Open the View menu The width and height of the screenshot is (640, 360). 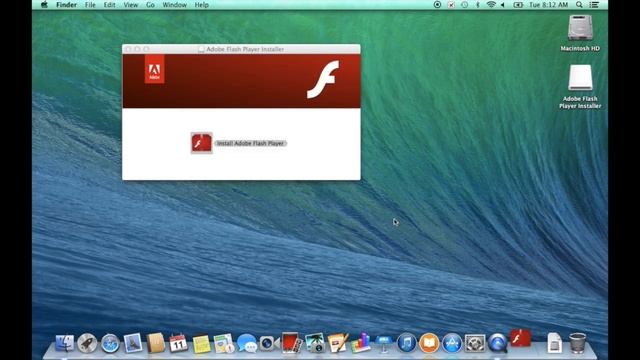pos(131,5)
